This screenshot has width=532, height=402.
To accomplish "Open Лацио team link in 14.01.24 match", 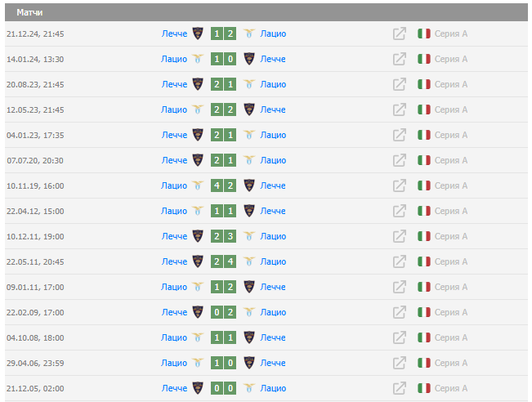I will point(174,59).
